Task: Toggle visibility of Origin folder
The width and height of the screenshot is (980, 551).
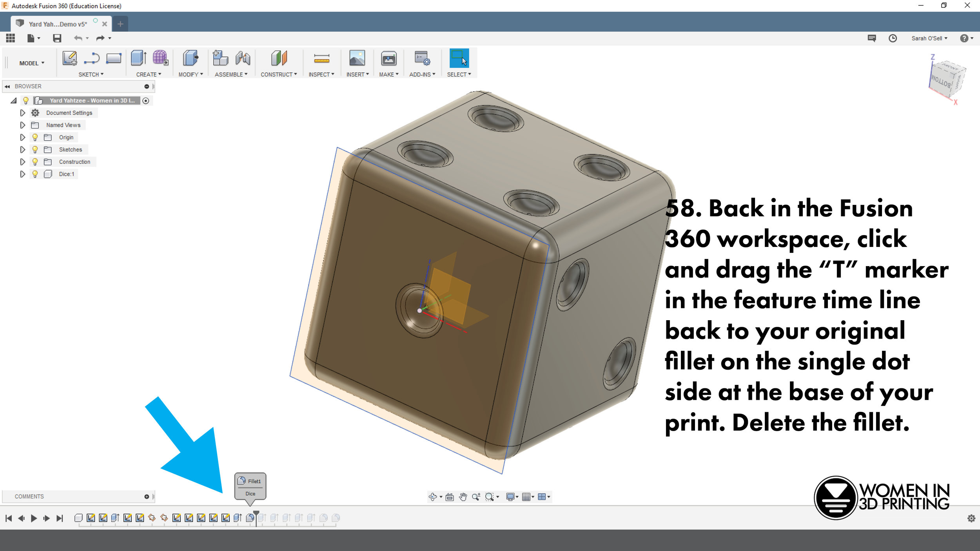Action: tap(35, 136)
